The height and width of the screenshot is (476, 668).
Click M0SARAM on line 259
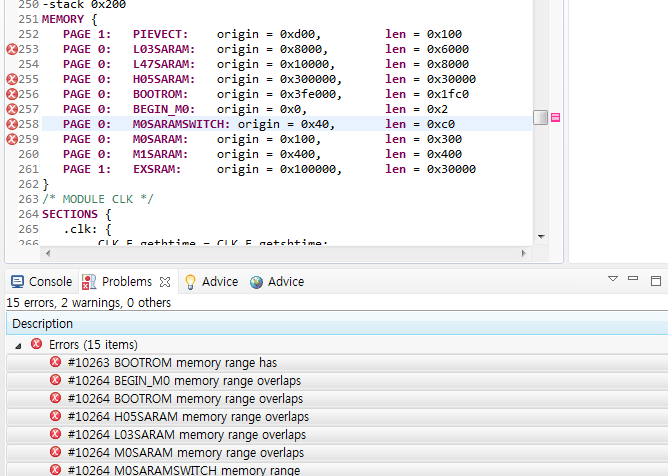click(160, 139)
